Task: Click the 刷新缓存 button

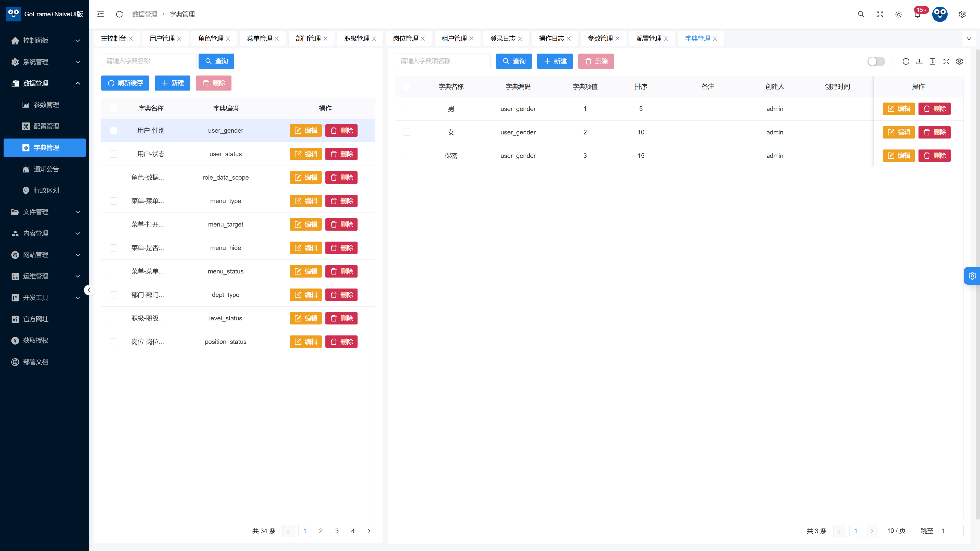Action: [x=125, y=83]
